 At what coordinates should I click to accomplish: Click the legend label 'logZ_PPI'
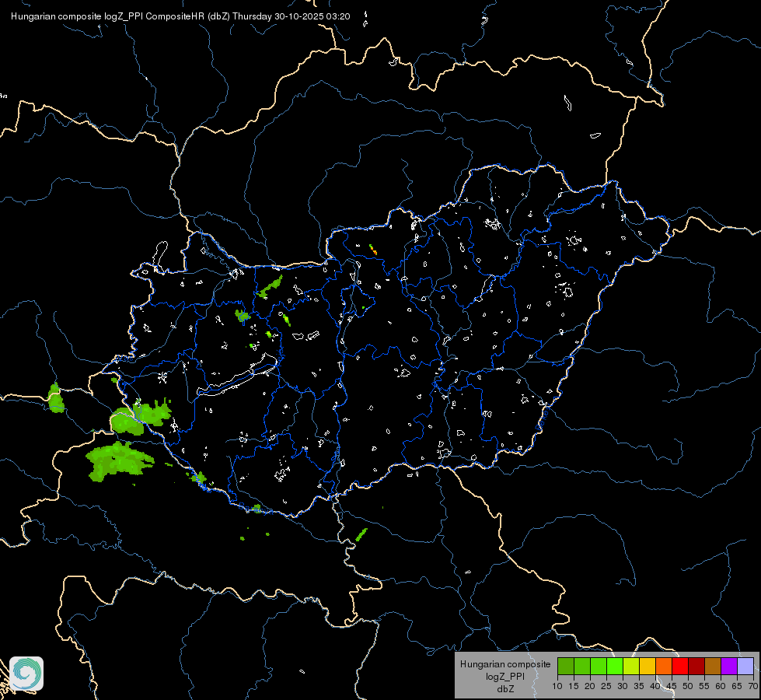pos(505,676)
